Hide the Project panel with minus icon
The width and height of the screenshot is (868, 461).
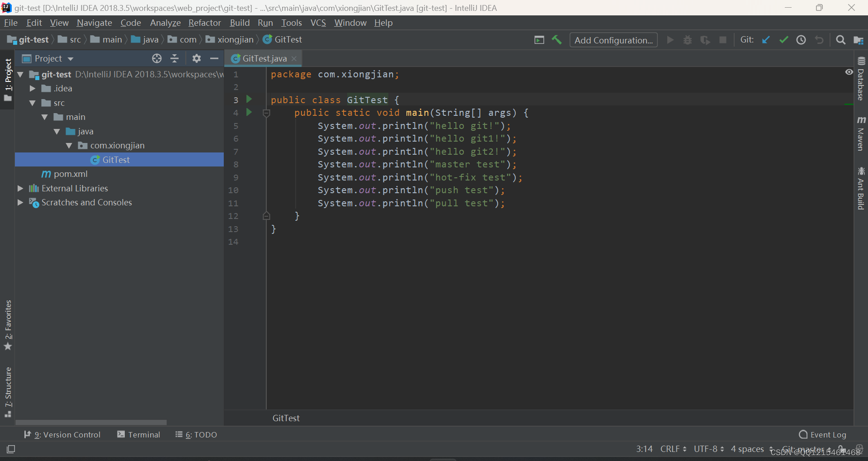[x=214, y=58]
